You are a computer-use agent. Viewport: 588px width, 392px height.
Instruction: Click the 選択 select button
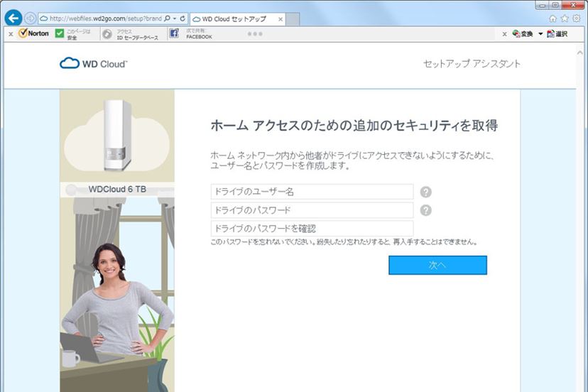click(x=557, y=34)
